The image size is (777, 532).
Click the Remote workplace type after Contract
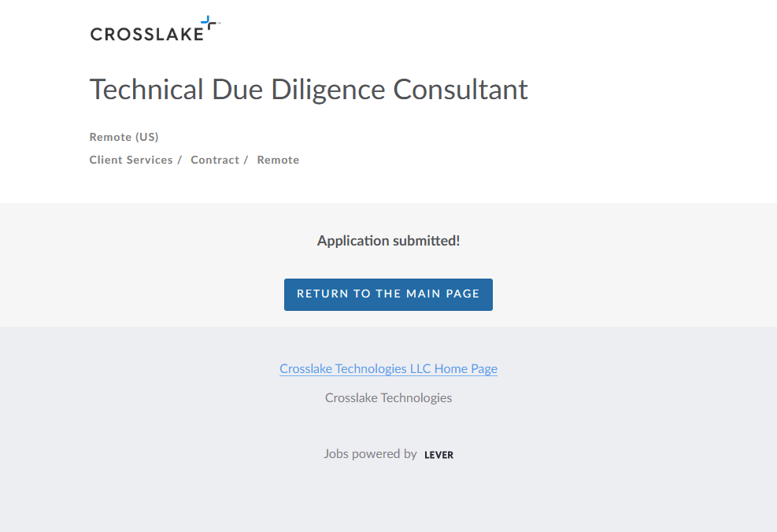278,160
